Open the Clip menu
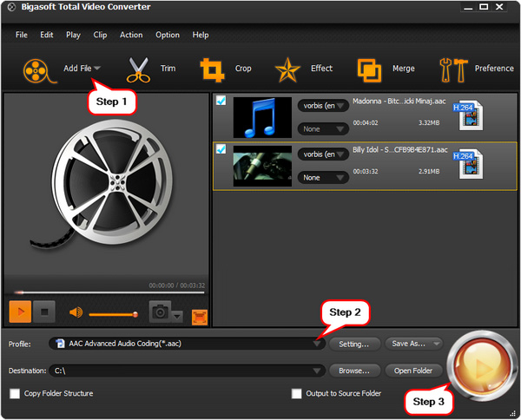 100,35
